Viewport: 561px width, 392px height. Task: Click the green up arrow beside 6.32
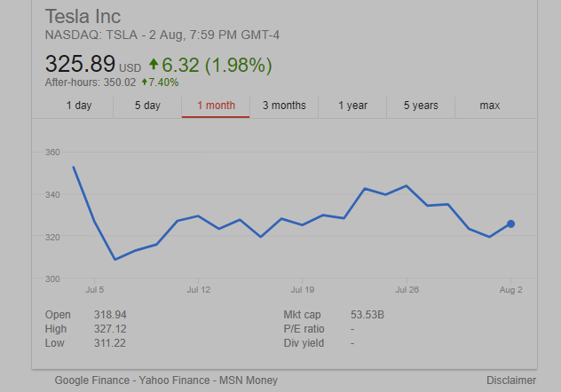(x=154, y=64)
